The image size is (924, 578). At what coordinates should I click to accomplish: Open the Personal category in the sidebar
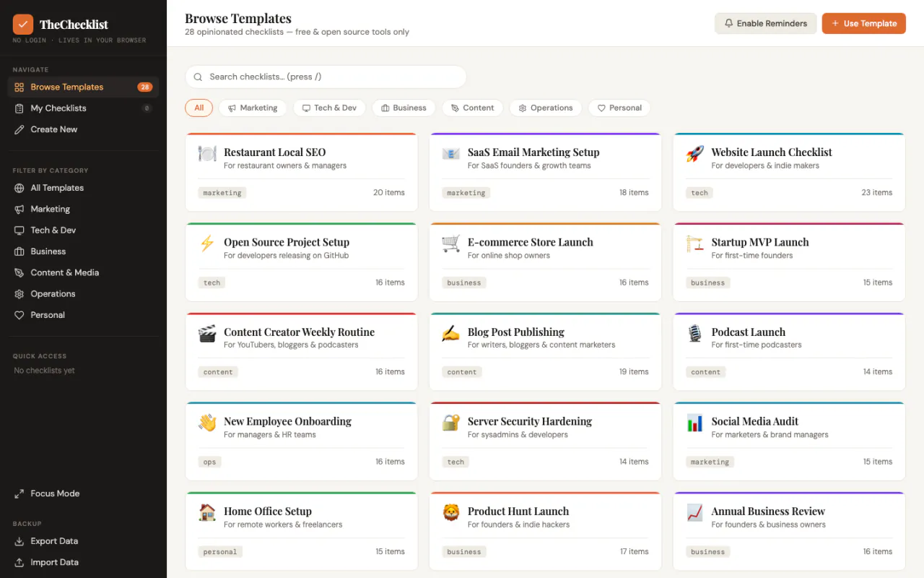tap(83, 315)
